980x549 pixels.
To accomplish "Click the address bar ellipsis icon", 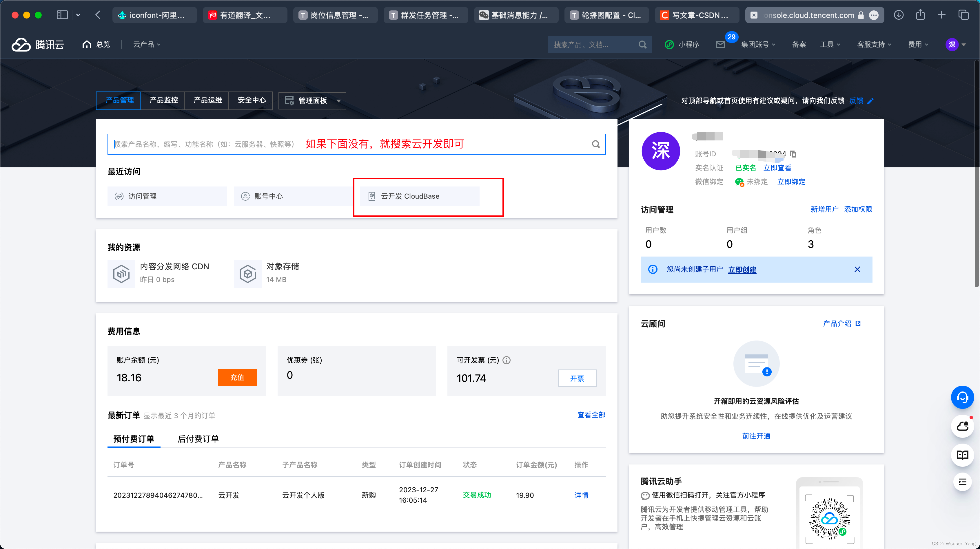I will 874,15.
